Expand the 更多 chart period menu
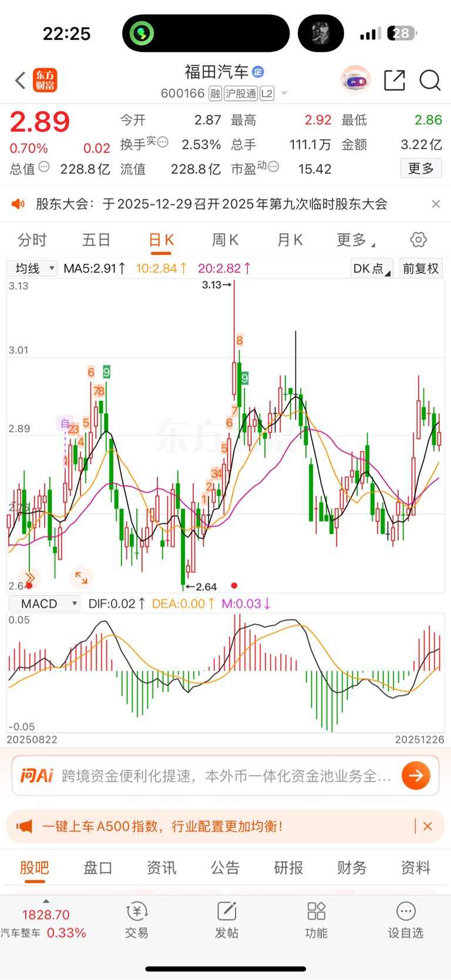This screenshot has width=451, height=980. [x=355, y=240]
